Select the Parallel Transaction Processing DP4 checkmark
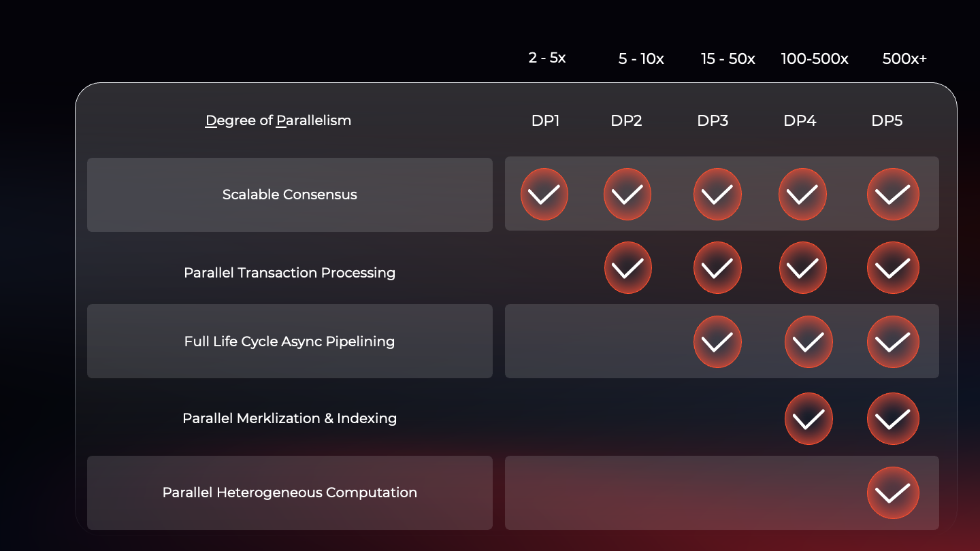The image size is (980, 551). (x=802, y=268)
